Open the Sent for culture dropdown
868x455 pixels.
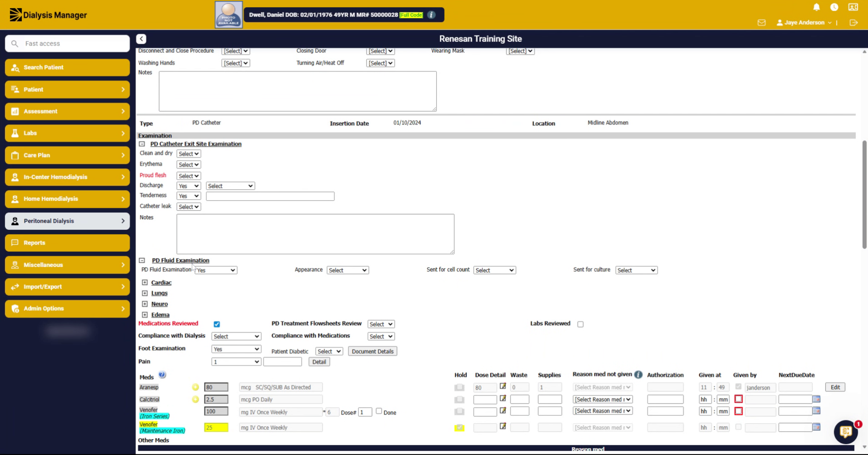click(x=636, y=270)
